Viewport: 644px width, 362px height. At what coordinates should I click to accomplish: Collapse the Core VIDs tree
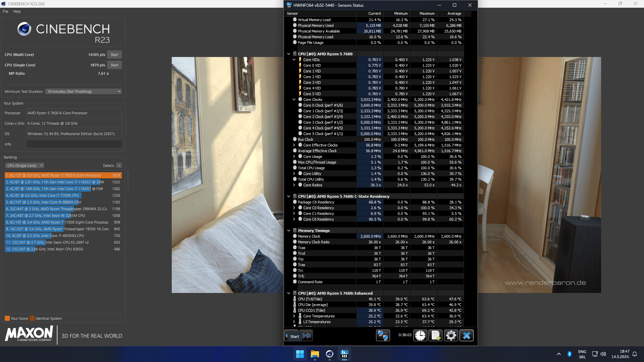[x=294, y=60]
